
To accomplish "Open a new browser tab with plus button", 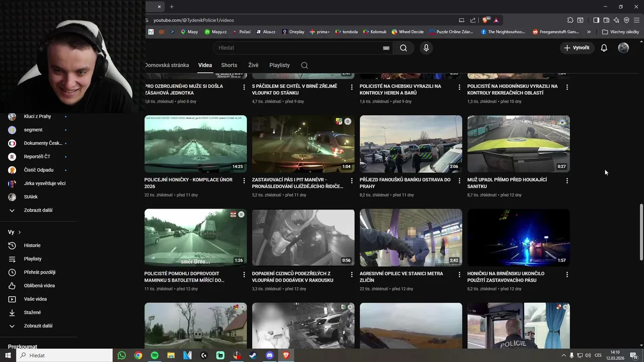I will pos(172,7).
